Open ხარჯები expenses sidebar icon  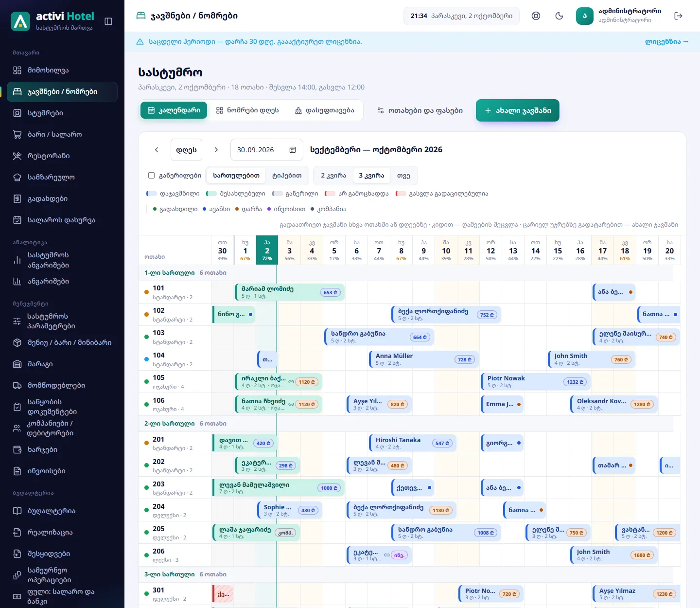pyautogui.click(x=17, y=449)
